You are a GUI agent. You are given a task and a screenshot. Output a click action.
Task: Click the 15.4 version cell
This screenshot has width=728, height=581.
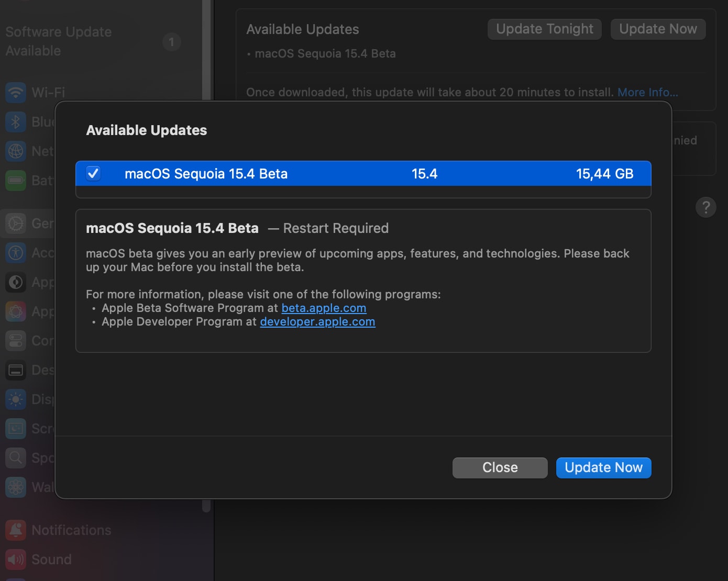tap(424, 174)
